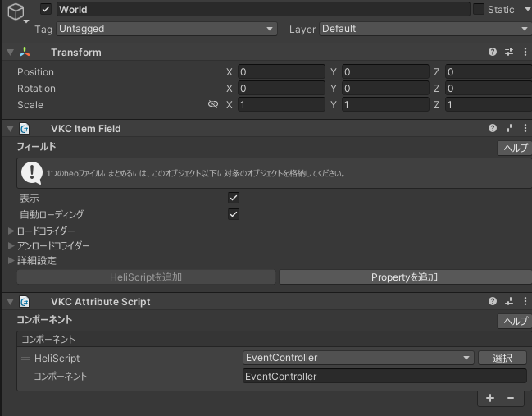Viewport: 532px width, 416px height.
Task: Open Transform three-dot context menu
Action: click(525, 52)
